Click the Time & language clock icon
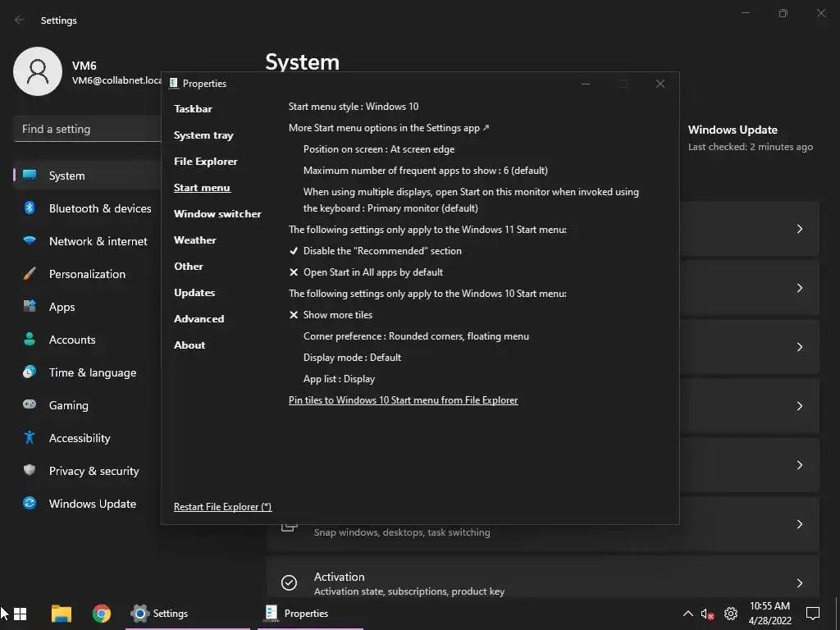 click(x=30, y=372)
